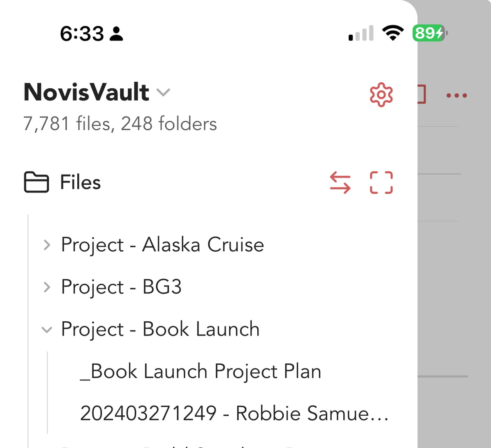Open vault settings gear icon
The height and width of the screenshot is (448, 491).
[x=381, y=95]
